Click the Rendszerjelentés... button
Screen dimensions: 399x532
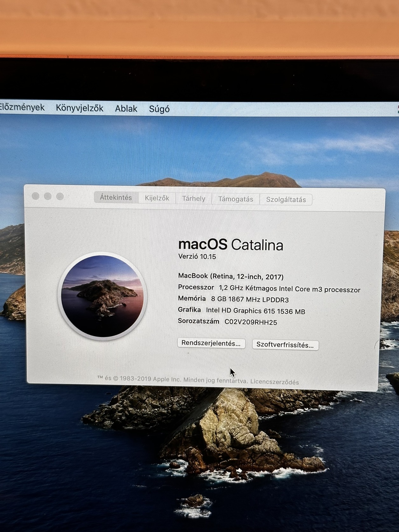(211, 343)
